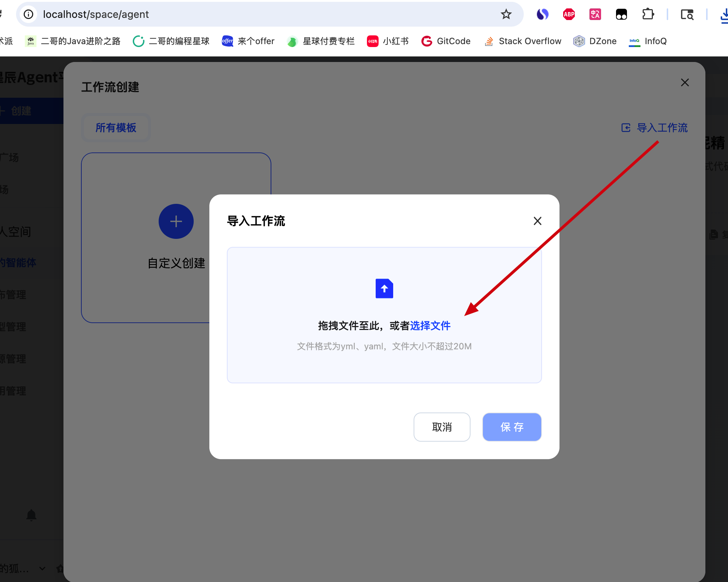Click the translate extension icon
728x582 pixels.
click(x=595, y=15)
